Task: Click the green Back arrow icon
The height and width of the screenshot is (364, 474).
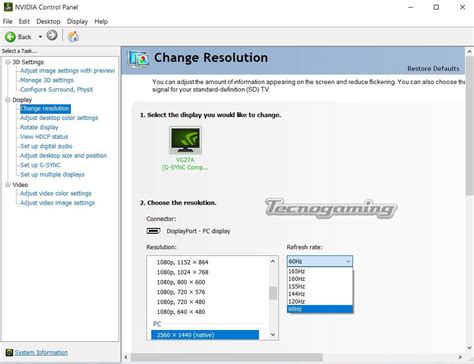Action: 10,37
